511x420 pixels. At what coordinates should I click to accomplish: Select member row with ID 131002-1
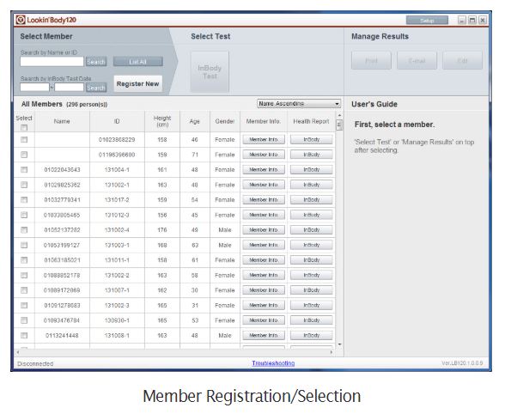pos(24,185)
